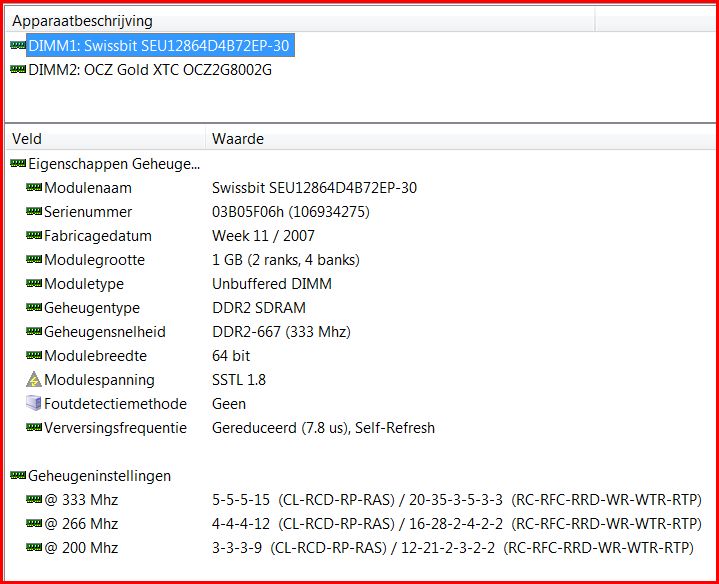Click the Geheugentype row icon
Viewport: 719px width, 584px height.
pyautogui.click(x=34, y=307)
